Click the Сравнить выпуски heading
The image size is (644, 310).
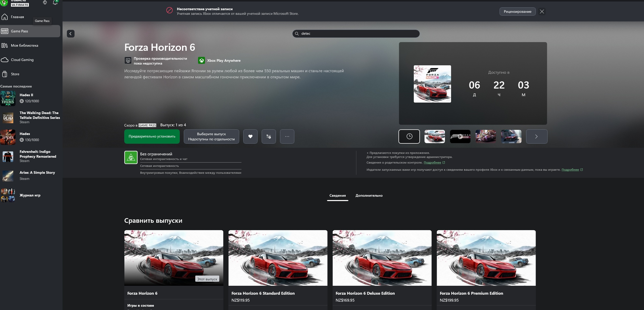coord(153,221)
